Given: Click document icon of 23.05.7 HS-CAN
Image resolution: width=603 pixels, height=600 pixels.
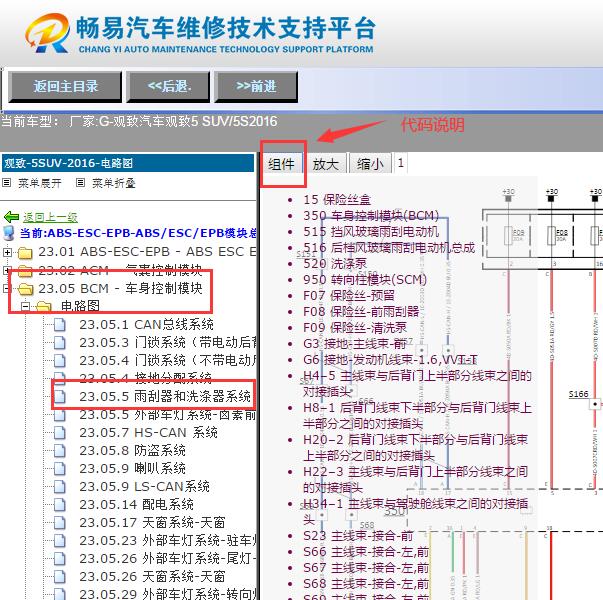Looking at the screenshot, I should click(60, 432).
